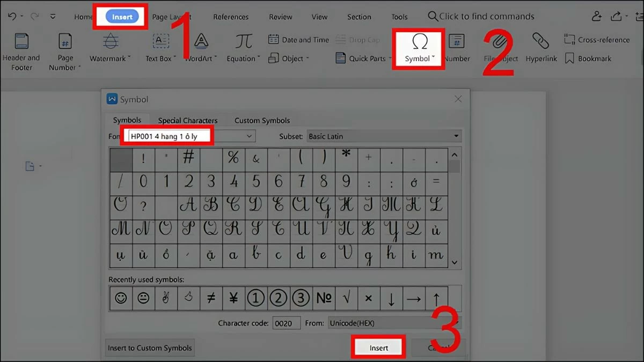
Task: Switch to the Section tab
Action: (x=359, y=17)
